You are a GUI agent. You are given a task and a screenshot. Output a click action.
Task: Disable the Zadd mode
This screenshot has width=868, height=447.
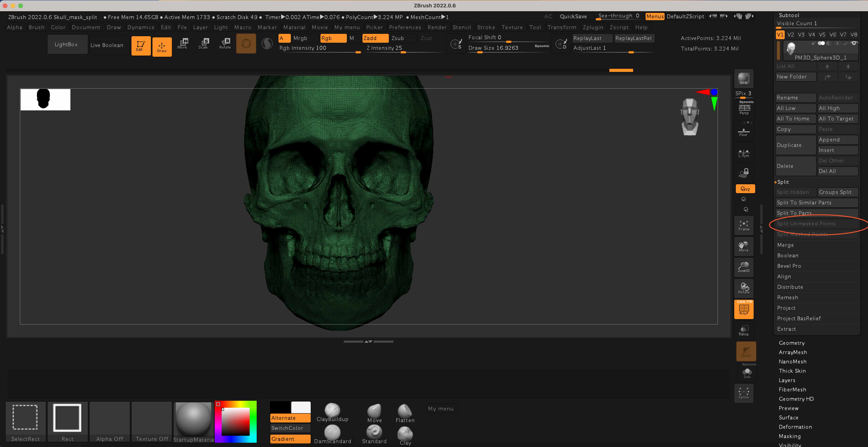coord(375,38)
